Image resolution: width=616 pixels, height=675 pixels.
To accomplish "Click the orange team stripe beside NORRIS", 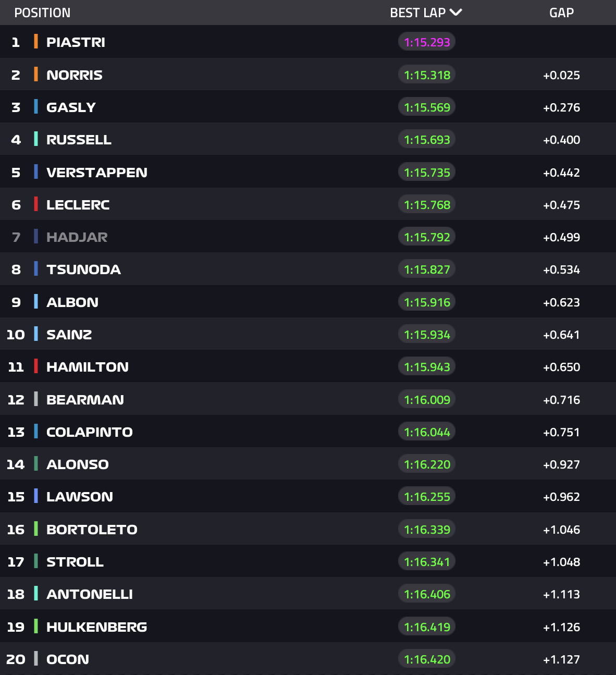I will (x=36, y=74).
